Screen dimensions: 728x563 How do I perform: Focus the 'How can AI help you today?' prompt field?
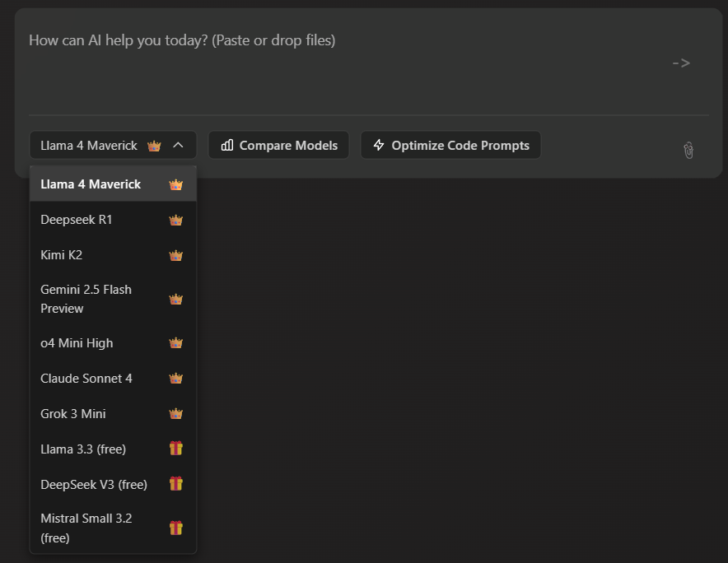pos(343,63)
